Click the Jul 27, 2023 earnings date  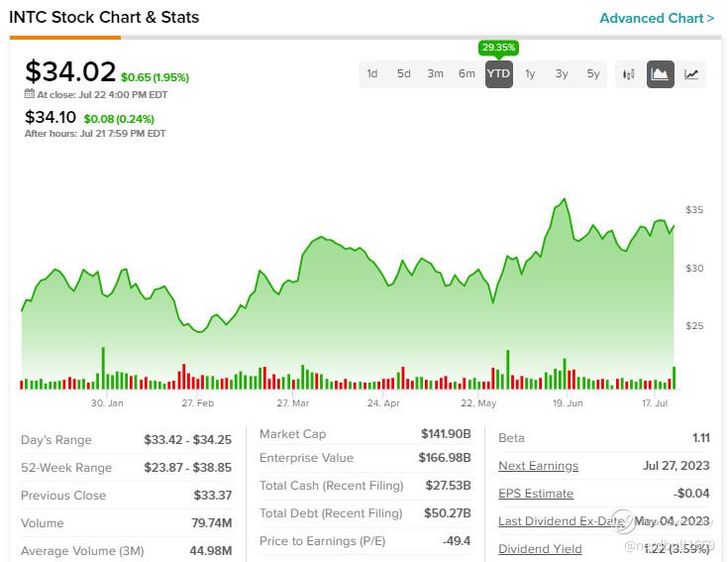click(x=676, y=466)
